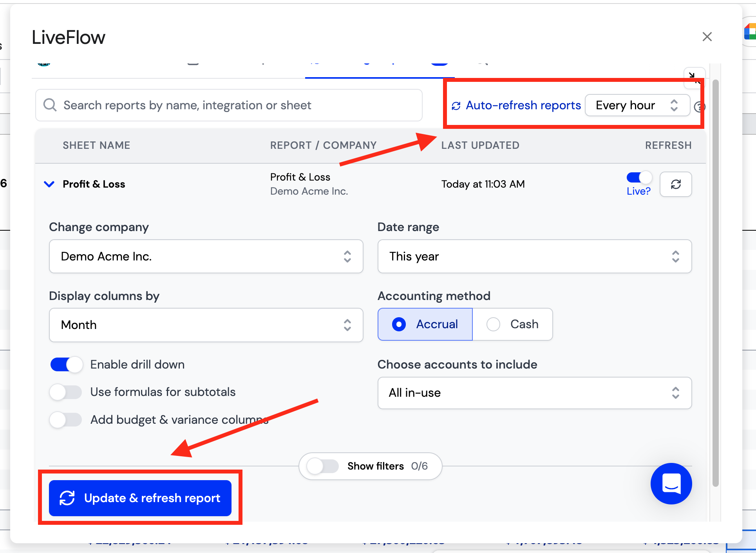The width and height of the screenshot is (756, 553).
Task: Click the Update & refresh report button
Action: [140, 498]
